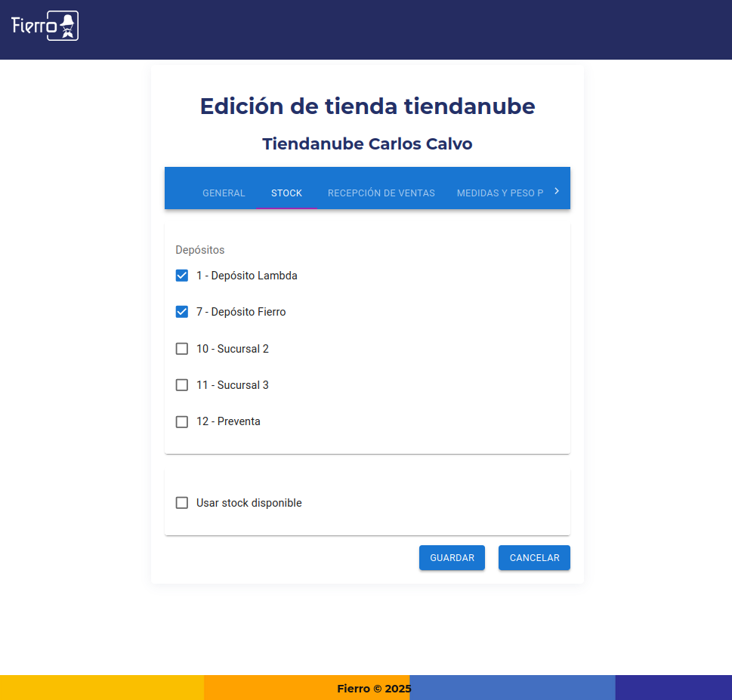Uncheck the Depósito Lambda checkbox
The width and height of the screenshot is (732, 700).
pyautogui.click(x=182, y=276)
